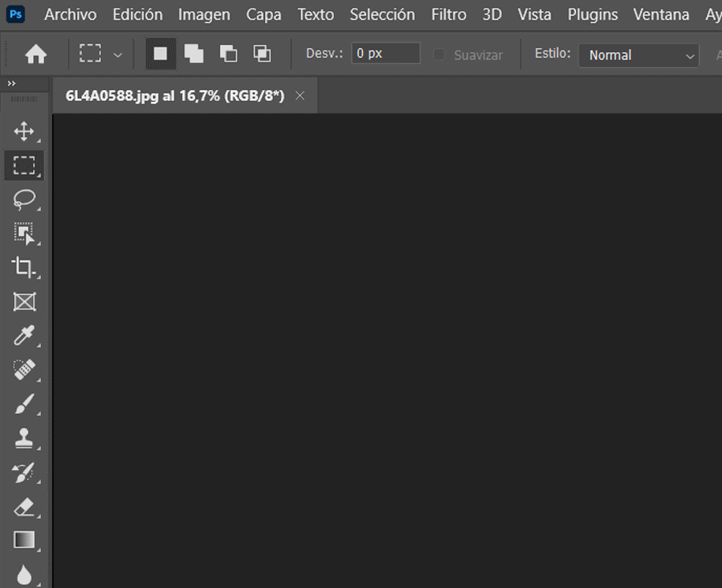Expand the toolbox with double-arrow button
The width and height of the screenshot is (722, 588).
click(x=12, y=84)
